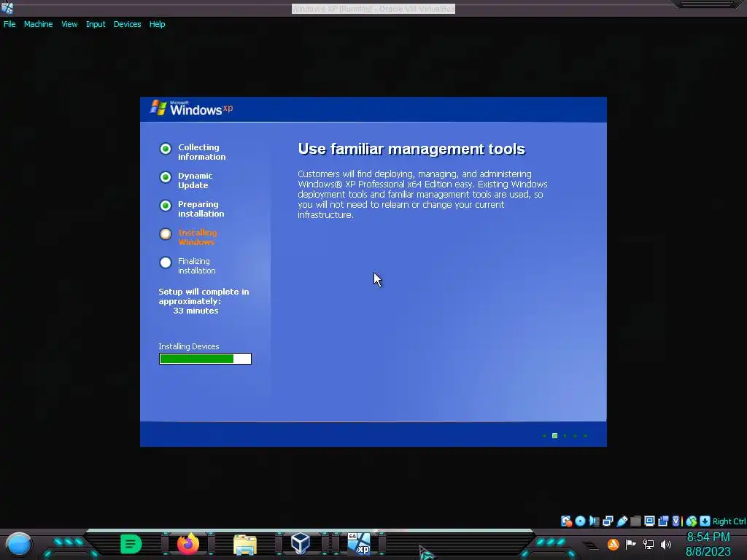
Task: Click the 8:54 PM clock
Action: click(708, 537)
